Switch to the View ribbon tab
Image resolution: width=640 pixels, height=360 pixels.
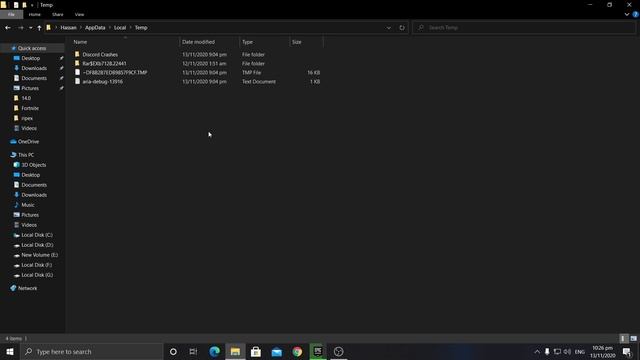79,14
